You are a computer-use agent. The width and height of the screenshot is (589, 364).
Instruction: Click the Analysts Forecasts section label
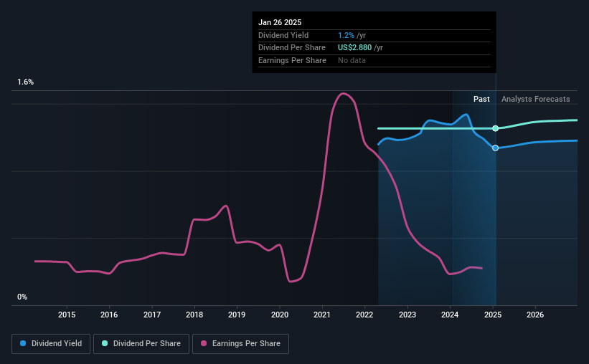coord(535,99)
